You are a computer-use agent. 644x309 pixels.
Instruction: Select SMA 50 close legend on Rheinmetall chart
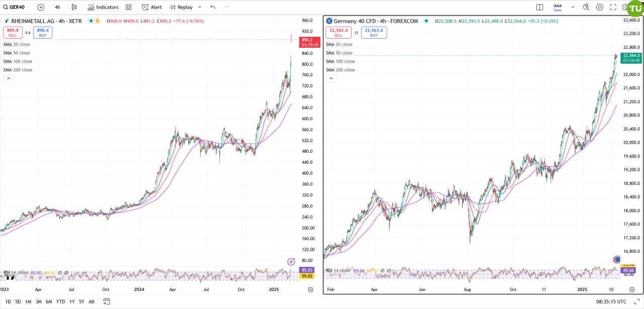coord(17,53)
